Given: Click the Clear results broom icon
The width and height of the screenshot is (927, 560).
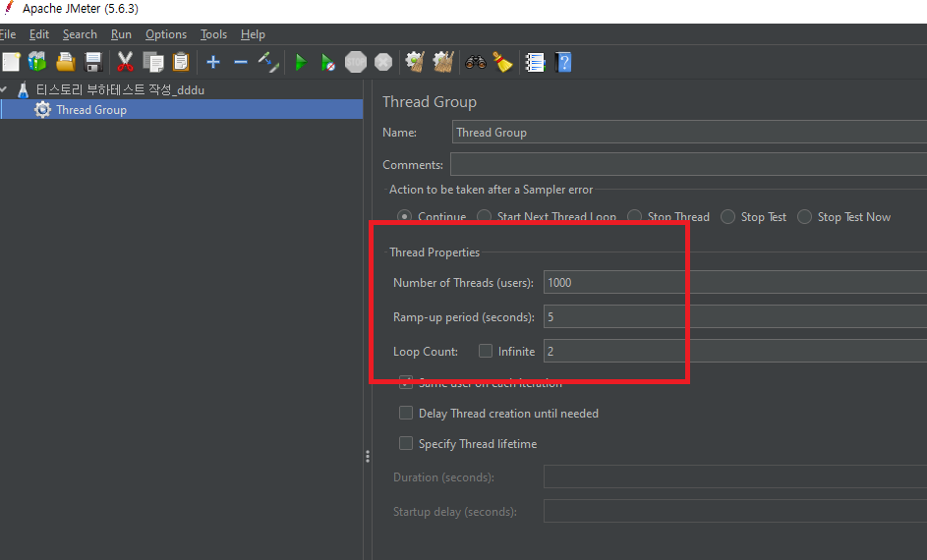Looking at the screenshot, I should pyautogui.click(x=415, y=62).
